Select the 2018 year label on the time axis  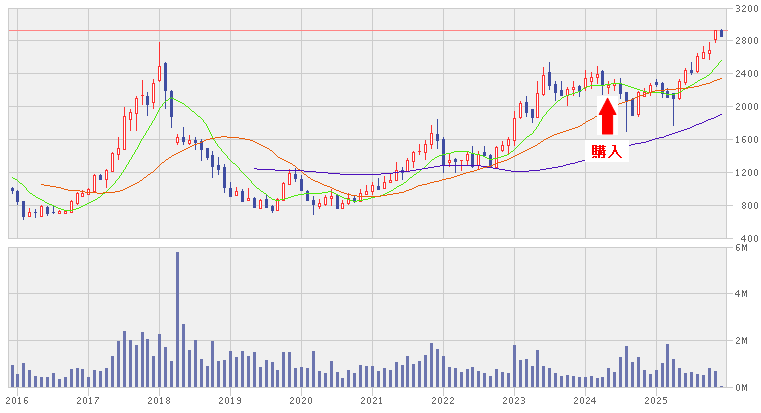point(159,400)
